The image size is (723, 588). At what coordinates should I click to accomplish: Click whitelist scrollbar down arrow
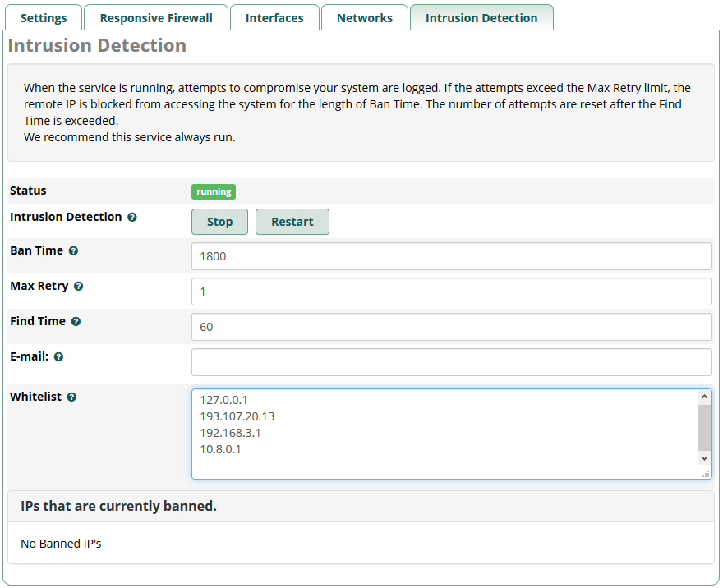[x=704, y=457]
